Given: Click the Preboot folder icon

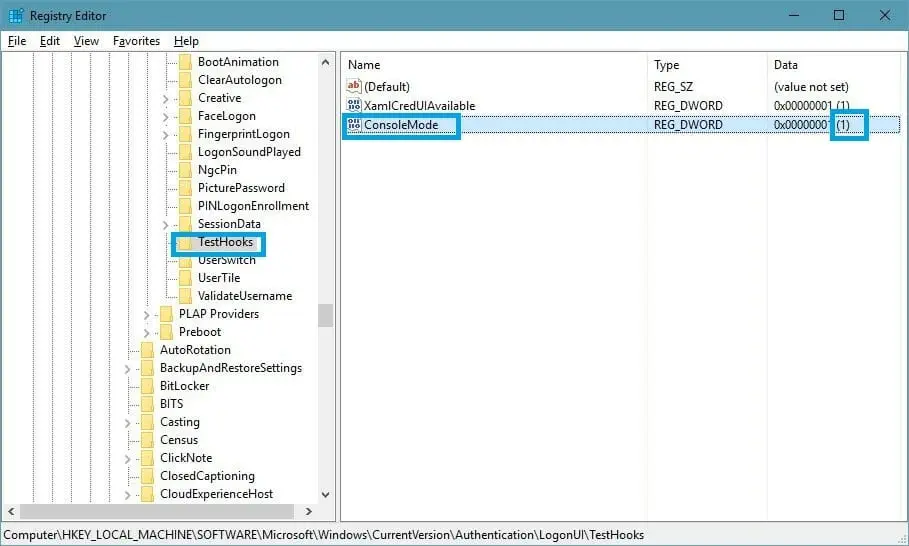Looking at the screenshot, I should coord(166,332).
